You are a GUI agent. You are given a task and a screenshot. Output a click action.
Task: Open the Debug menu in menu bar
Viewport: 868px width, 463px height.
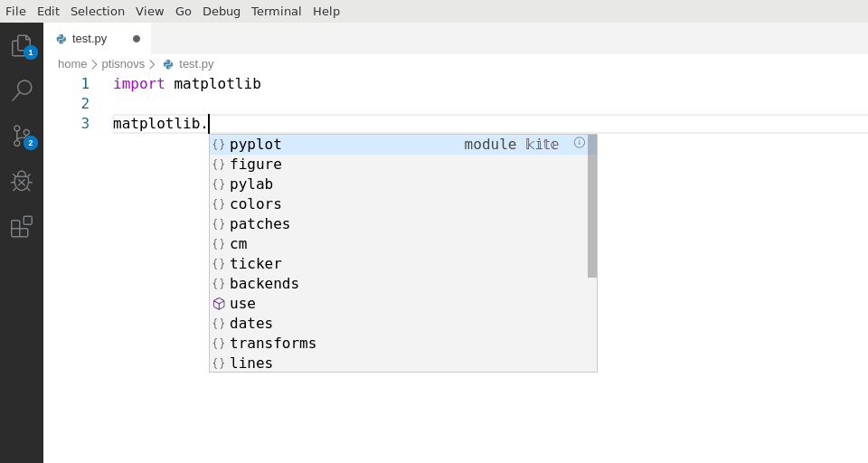tap(222, 11)
